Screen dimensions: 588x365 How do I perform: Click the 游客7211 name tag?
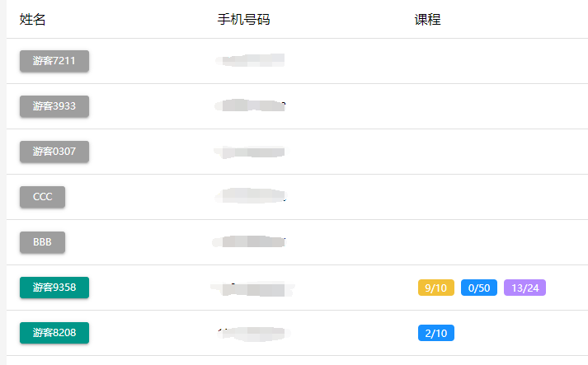pos(54,61)
